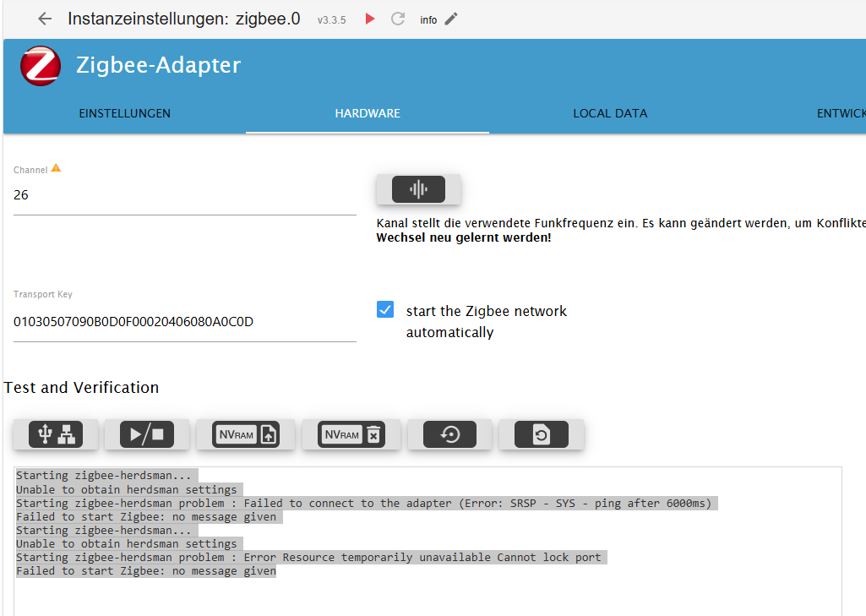Open the Entwickler tab
Image resolution: width=866 pixels, height=616 pixels.
tap(841, 113)
